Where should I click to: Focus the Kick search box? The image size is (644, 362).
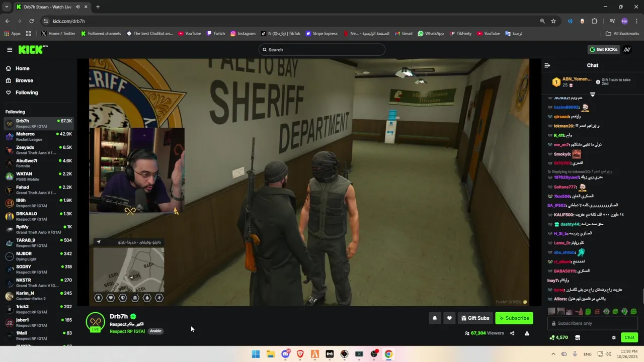coord(322,50)
